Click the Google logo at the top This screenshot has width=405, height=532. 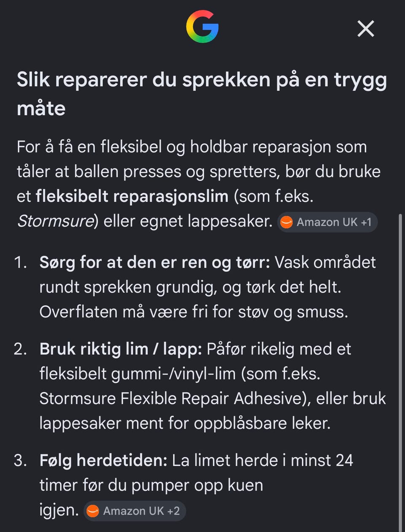click(202, 27)
